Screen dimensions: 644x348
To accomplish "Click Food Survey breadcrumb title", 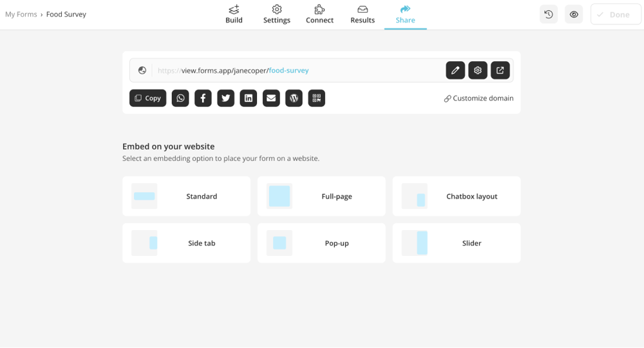I will (x=66, y=14).
